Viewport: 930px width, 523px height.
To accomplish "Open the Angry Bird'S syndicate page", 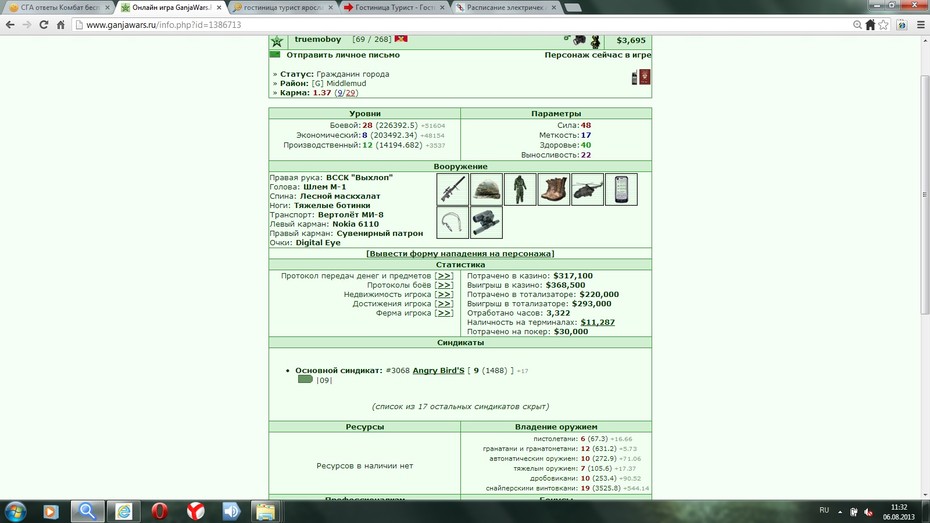I will (438, 371).
